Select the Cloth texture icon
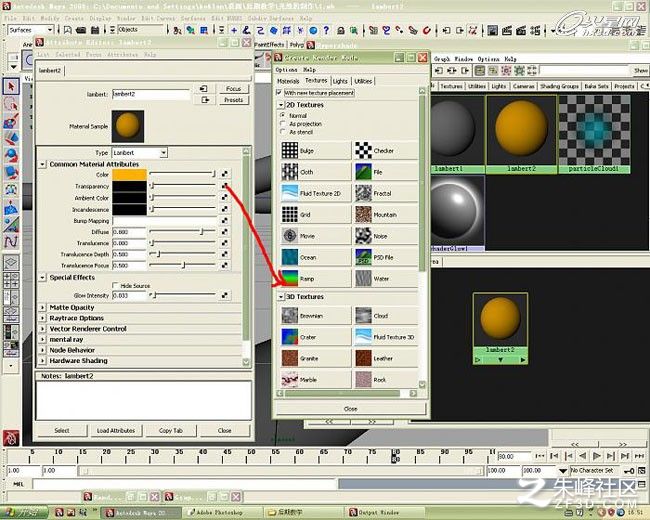The height and width of the screenshot is (520, 650). (290, 172)
